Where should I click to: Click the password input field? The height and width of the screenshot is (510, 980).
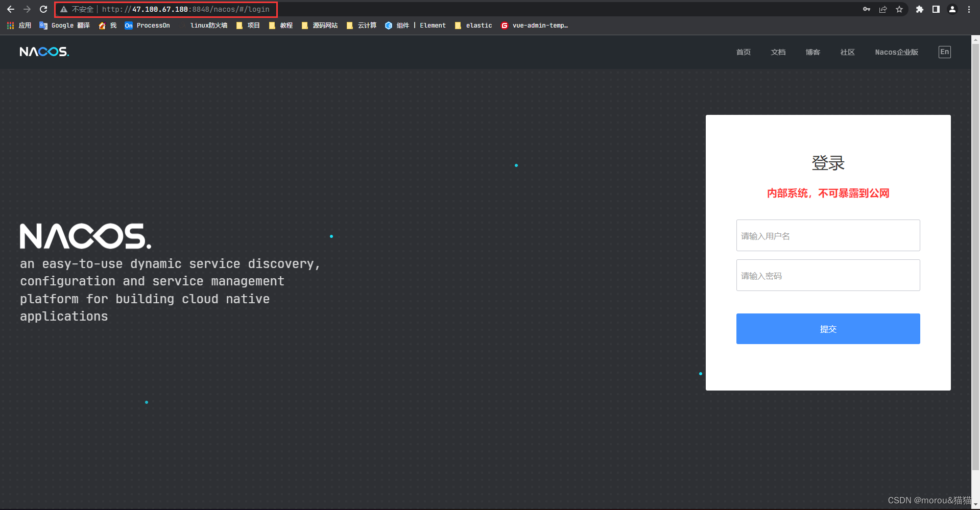point(828,275)
